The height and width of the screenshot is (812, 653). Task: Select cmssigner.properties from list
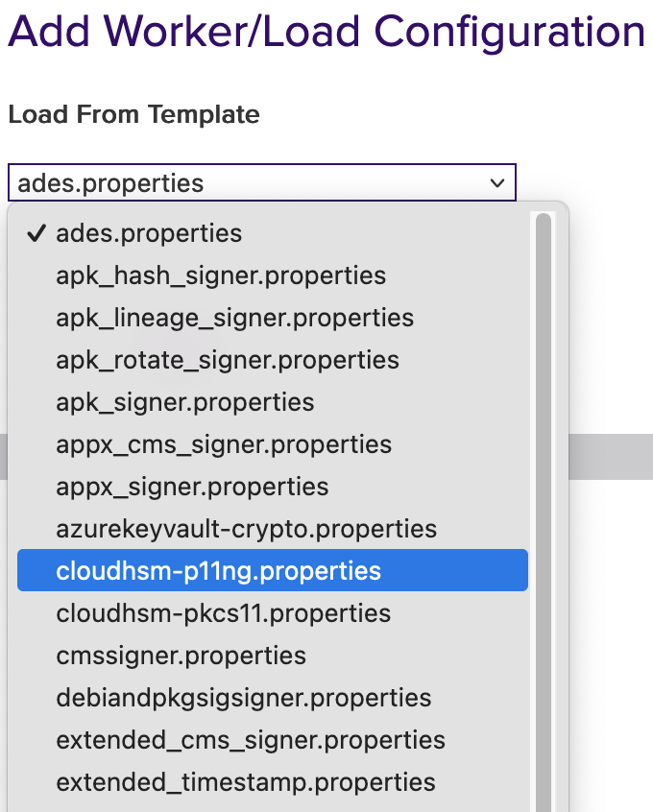[181, 656]
